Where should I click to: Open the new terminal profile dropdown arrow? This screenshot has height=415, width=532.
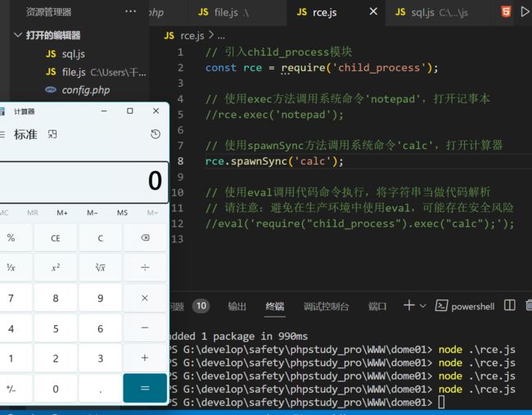click(423, 306)
